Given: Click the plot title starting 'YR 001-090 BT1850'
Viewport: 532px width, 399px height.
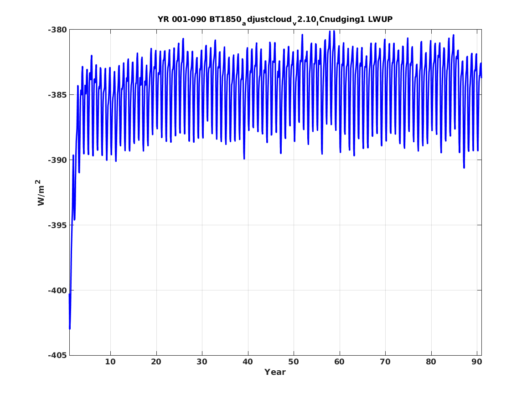Looking at the screenshot, I should click(275, 20).
